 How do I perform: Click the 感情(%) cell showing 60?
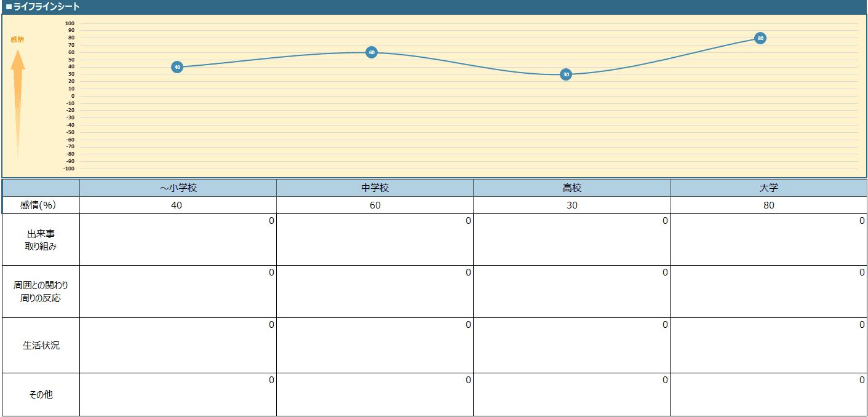coord(375,205)
